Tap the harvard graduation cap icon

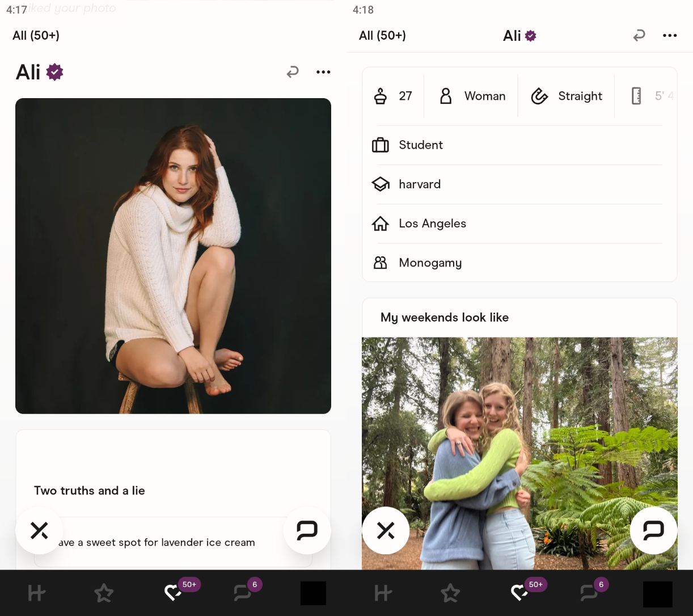tap(380, 184)
